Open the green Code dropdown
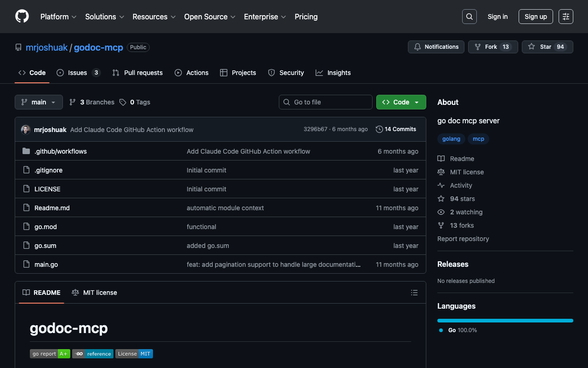Viewport: 588px width, 368px height. (x=401, y=102)
